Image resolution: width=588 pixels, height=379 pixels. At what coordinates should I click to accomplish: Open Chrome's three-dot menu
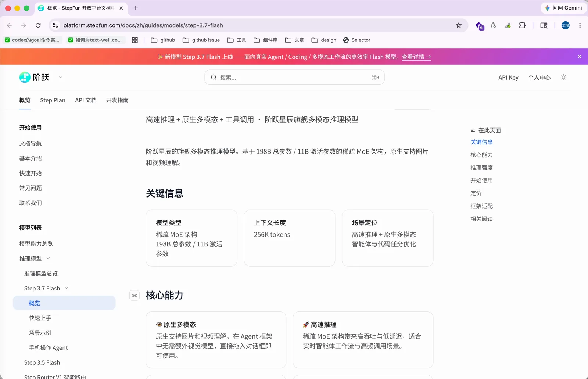pos(580,25)
